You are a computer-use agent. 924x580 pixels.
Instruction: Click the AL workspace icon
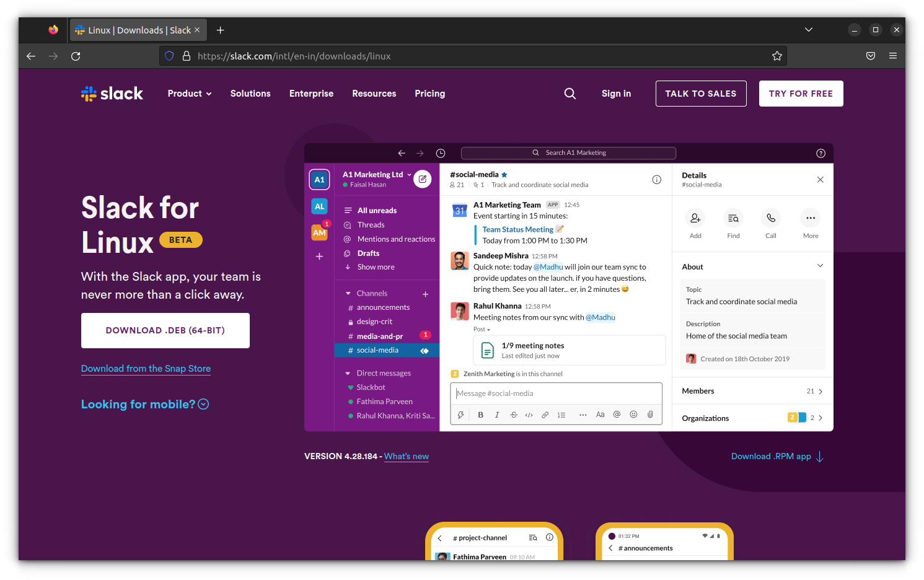(x=319, y=206)
